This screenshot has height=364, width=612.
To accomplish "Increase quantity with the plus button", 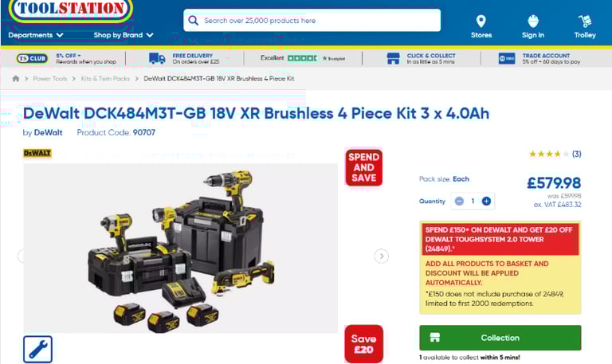I will (x=486, y=201).
